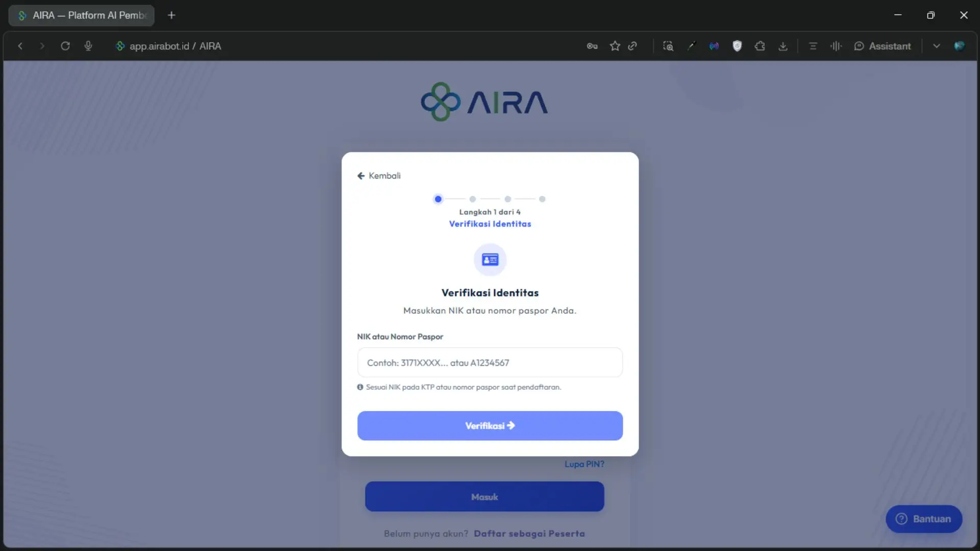Open the profile avatar icon

pos(960,46)
